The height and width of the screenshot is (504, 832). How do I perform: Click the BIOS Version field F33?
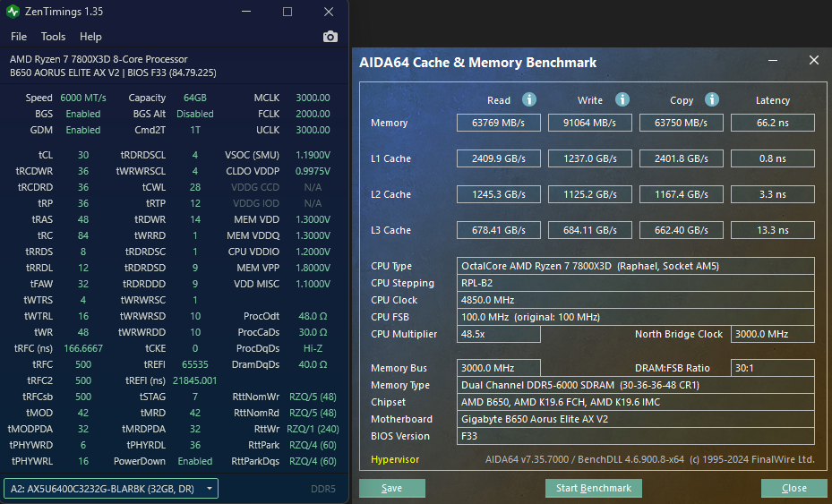(635, 436)
